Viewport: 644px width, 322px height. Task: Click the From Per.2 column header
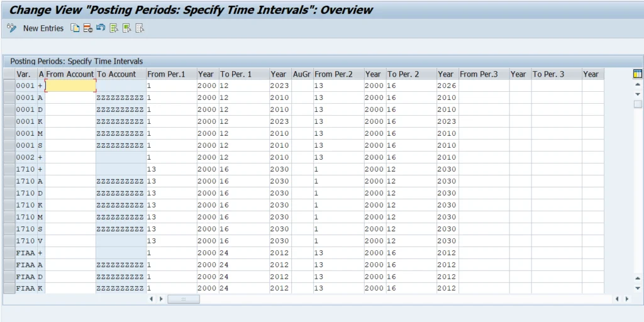point(338,74)
